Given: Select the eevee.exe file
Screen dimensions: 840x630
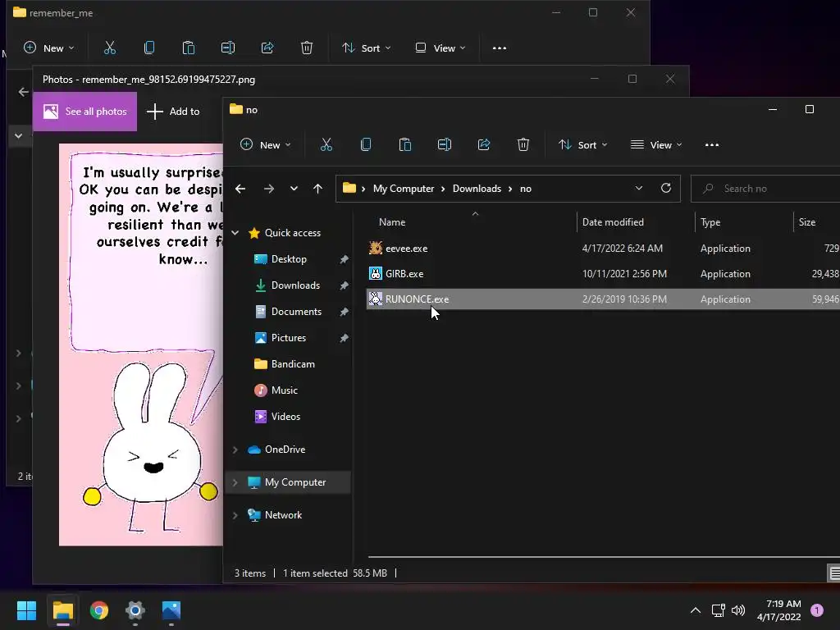Looking at the screenshot, I should coord(406,249).
